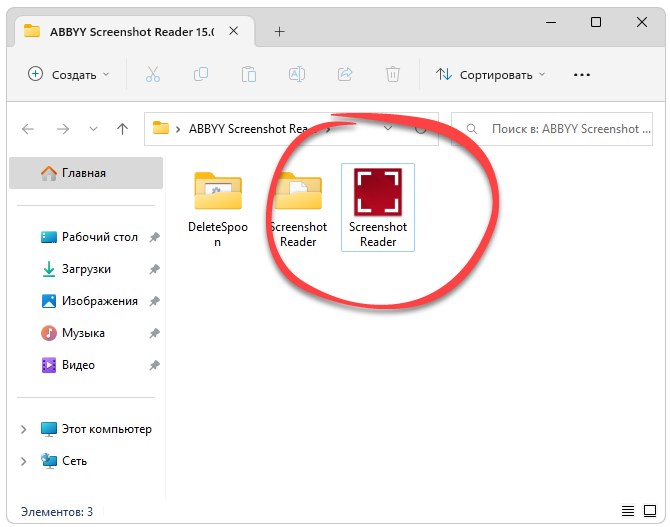Maximize the Explorer window
Image resolution: width=670 pixels, height=527 pixels.
pyautogui.click(x=596, y=22)
